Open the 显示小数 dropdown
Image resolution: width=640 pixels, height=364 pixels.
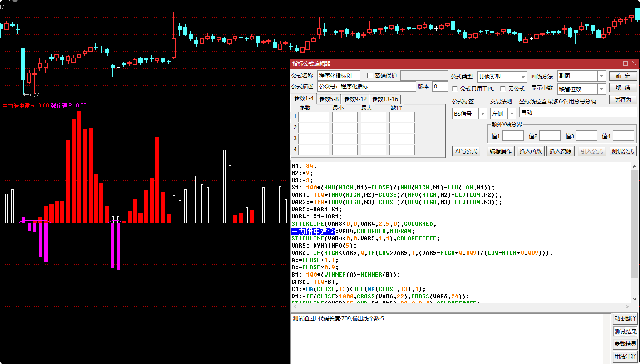(601, 89)
